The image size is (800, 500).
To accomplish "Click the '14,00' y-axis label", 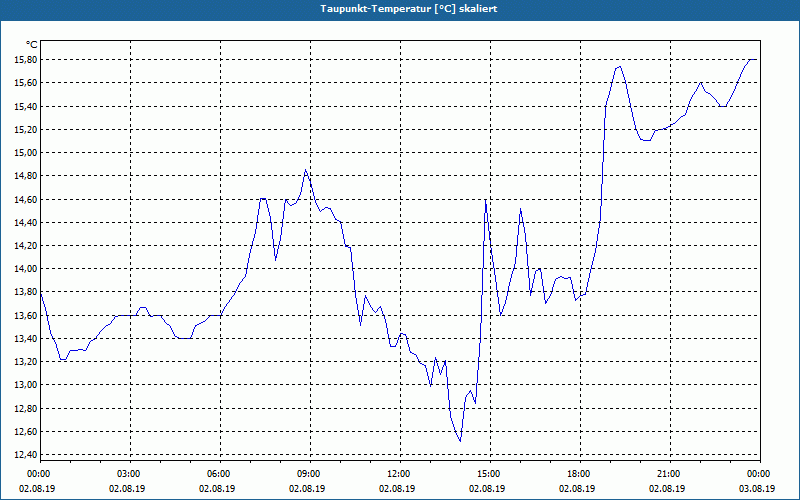I will 26,269.
